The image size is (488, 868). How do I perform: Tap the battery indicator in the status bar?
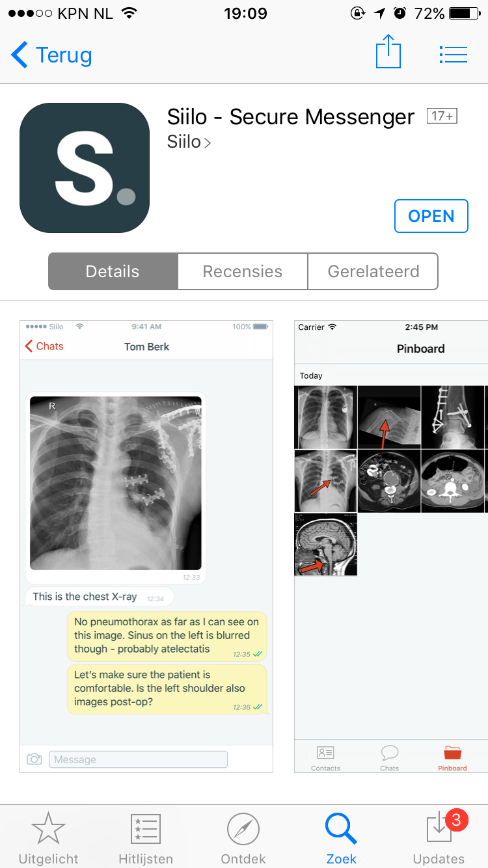[465, 13]
